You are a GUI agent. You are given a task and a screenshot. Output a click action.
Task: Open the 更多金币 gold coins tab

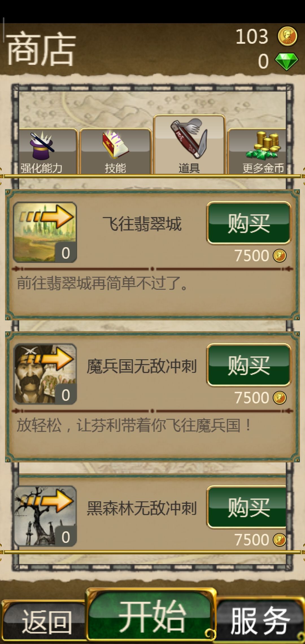tap(257, 152)
